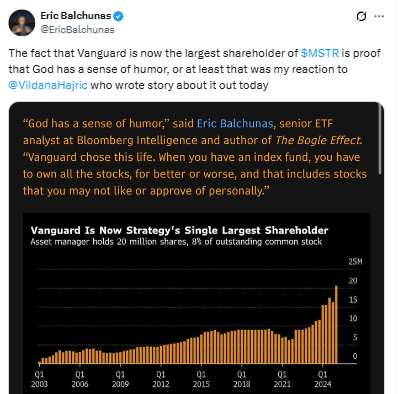Click the Q1 2015 axis label
Image resolution: width=400 pixels, height=394 pixels.
coord(201,379)
